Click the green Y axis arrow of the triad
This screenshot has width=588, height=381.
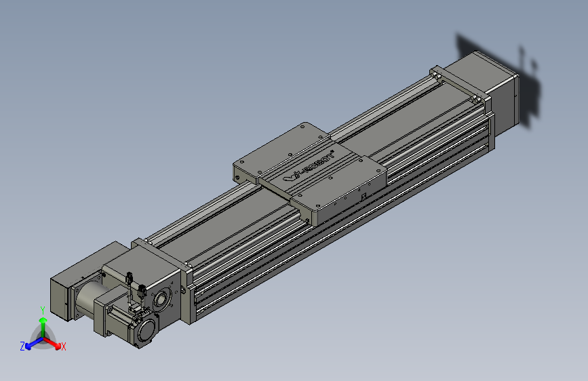point(43,326)
